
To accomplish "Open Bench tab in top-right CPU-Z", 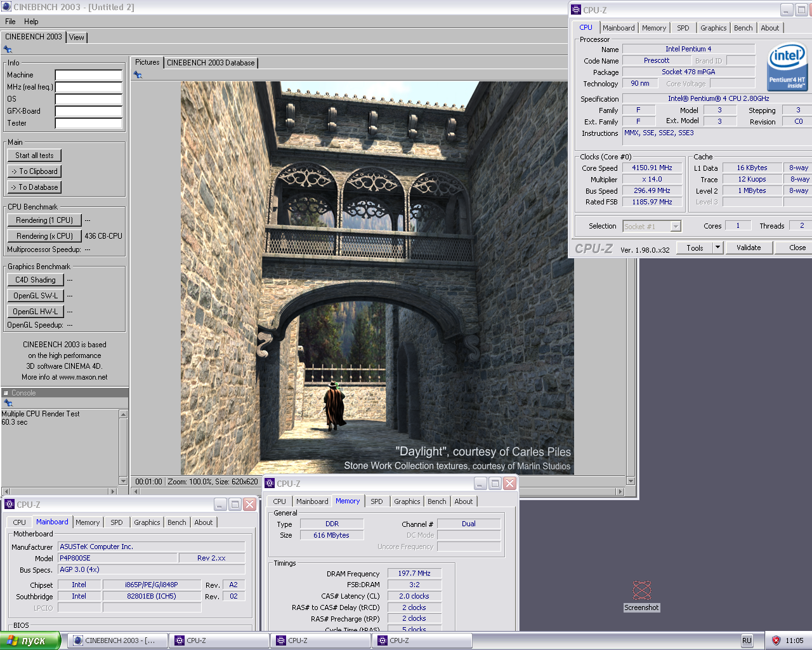I will coord(743,28).
